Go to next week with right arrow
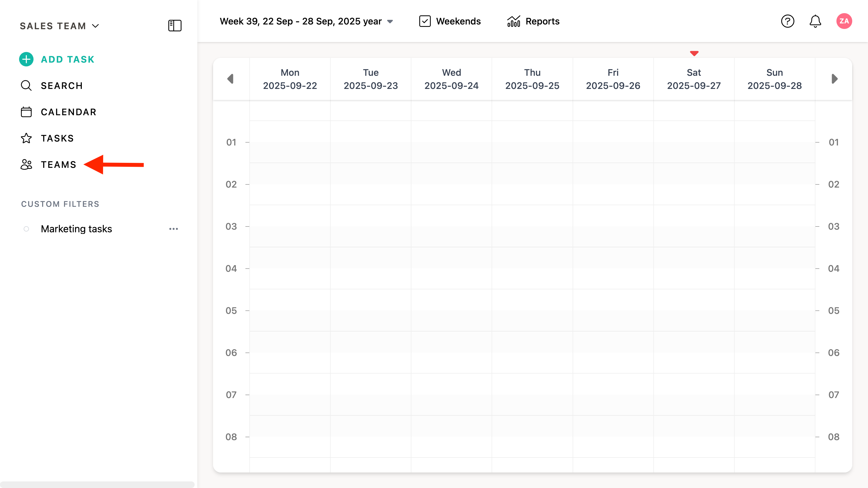Screen dimensions: 868x488 click(x=834, y=79)
